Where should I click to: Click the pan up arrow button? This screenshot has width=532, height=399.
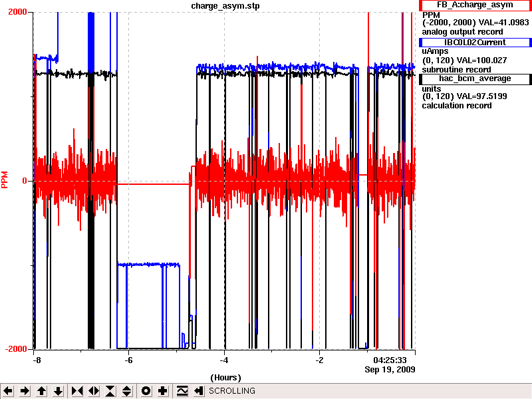[41, 391]
